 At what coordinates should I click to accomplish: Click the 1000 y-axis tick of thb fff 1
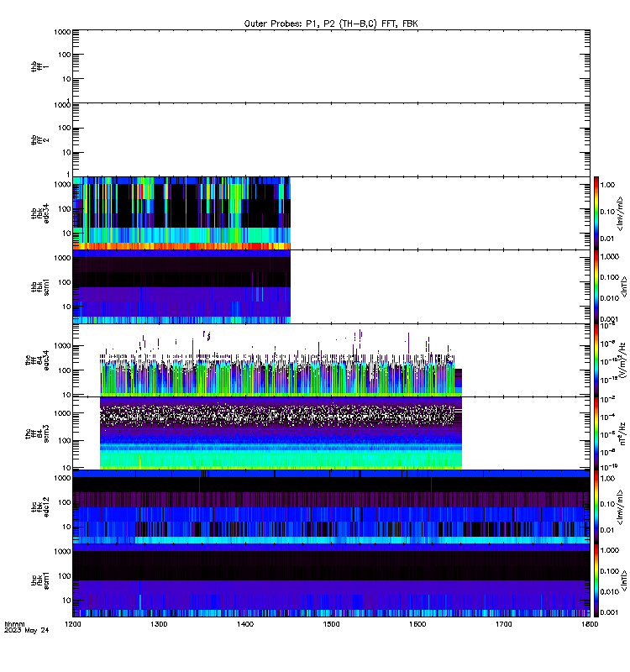point(62,32)
